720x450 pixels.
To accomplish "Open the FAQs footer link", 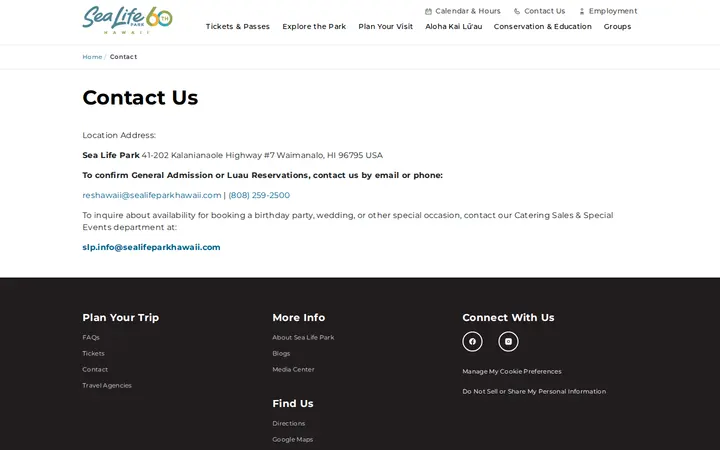I will pos(91,338).
